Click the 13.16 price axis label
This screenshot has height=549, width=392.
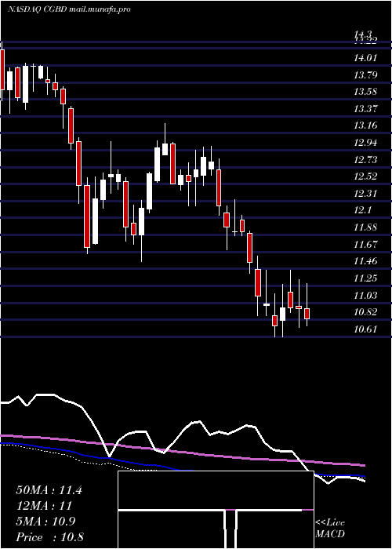click(365, 125)
